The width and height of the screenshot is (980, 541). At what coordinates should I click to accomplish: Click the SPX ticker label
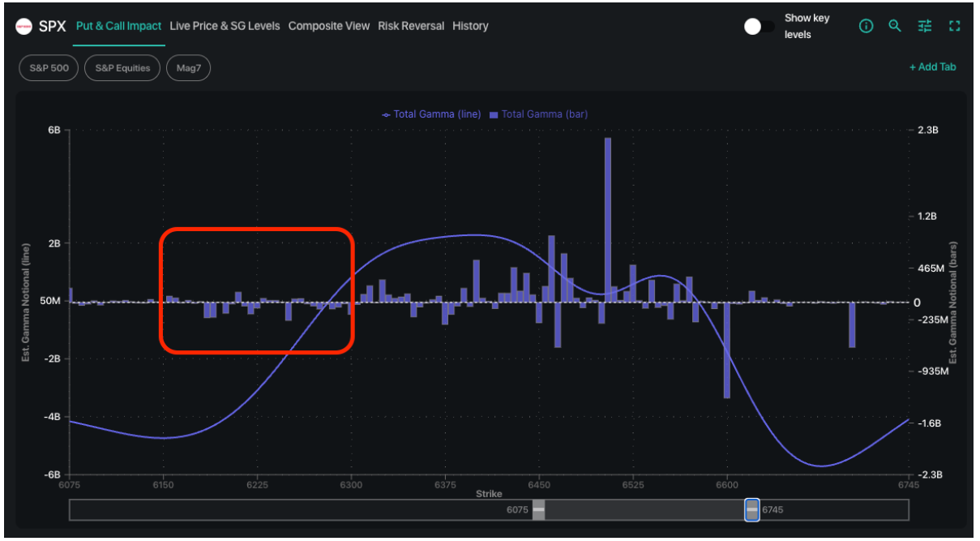point(52,26)
